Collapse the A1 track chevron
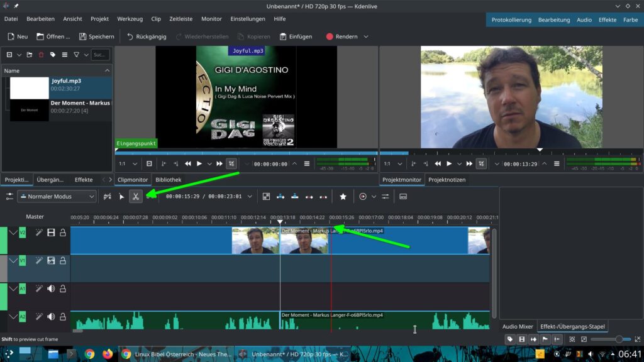This screenshot has width=644, height=362. click(13, 289)
